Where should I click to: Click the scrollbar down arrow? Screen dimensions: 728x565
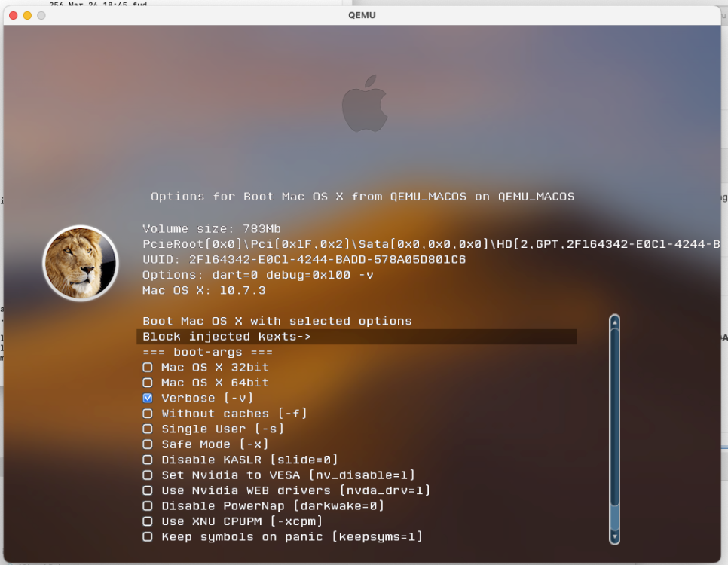[615, 536]
